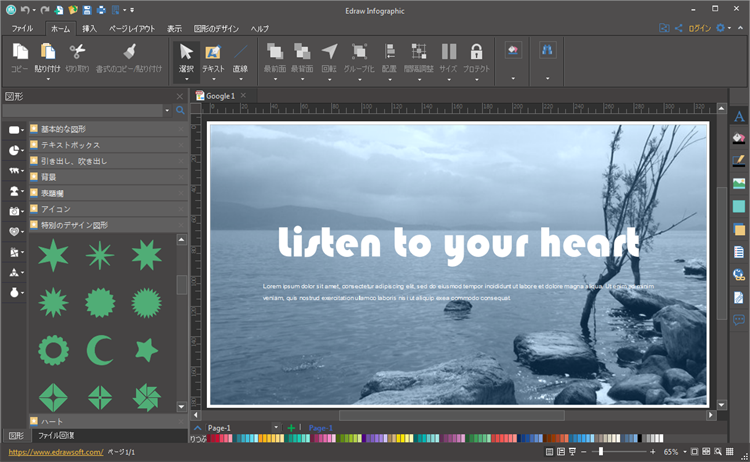Open the Page-1 page selector dropdown
Screen dimensions: 750x462
click(x=275, y=428)
